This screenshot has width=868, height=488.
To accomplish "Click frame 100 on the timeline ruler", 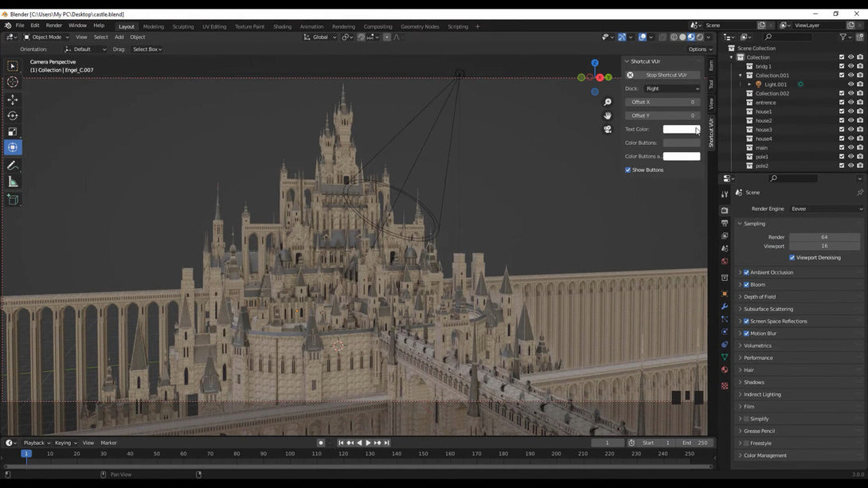I will pos(290,454).
